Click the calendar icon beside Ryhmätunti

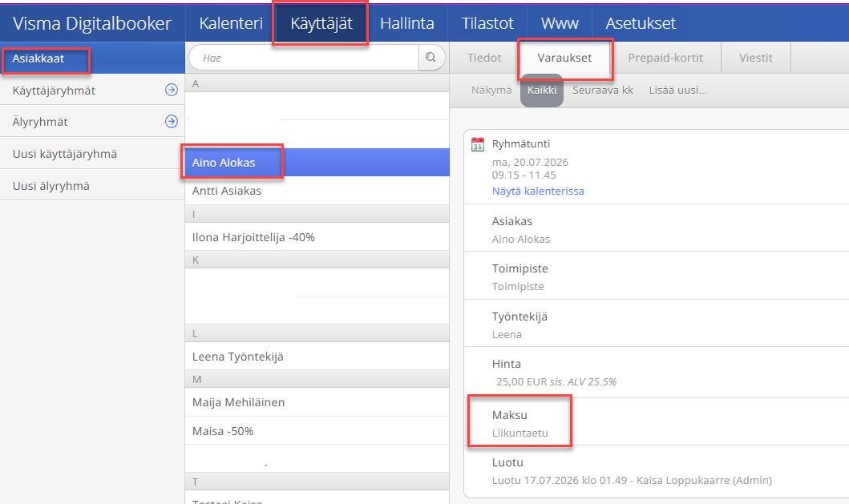tap(478, 144)
